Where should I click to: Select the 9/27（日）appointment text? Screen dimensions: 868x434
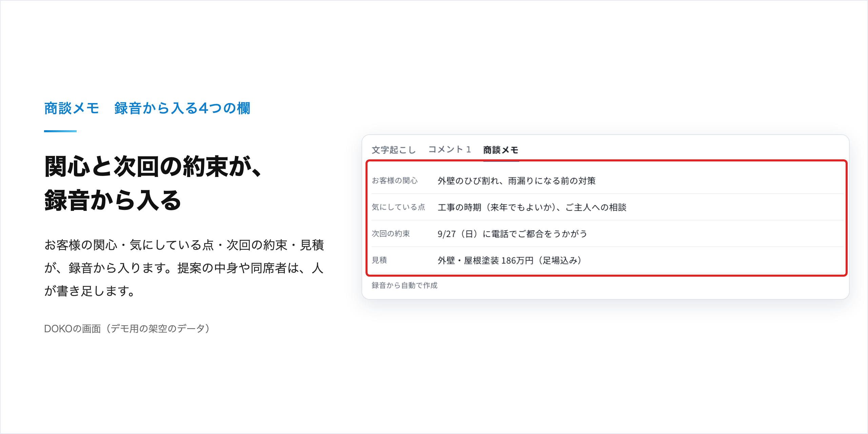coord(512,234)
